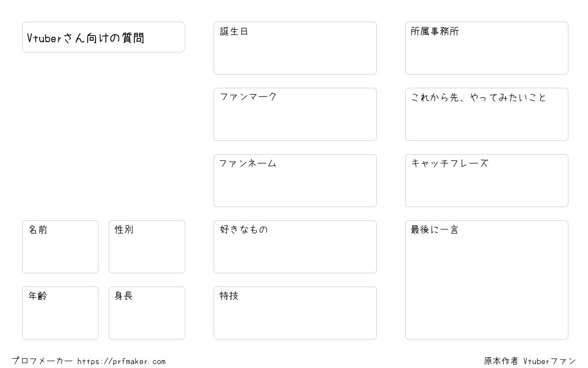The height and width of the screenshot is (368, 588).
Task: Focus the 好きなもの answer box
Action: click(x=295, y=247)
